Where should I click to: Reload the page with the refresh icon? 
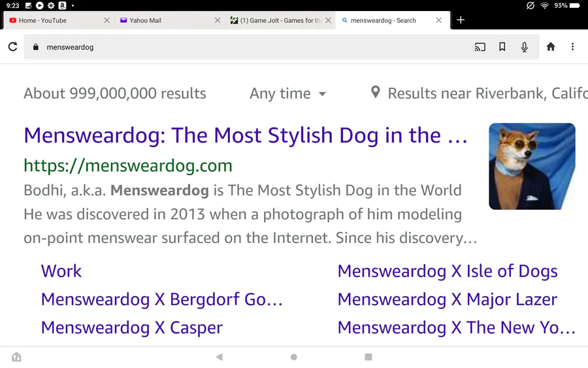coord(13,46)
